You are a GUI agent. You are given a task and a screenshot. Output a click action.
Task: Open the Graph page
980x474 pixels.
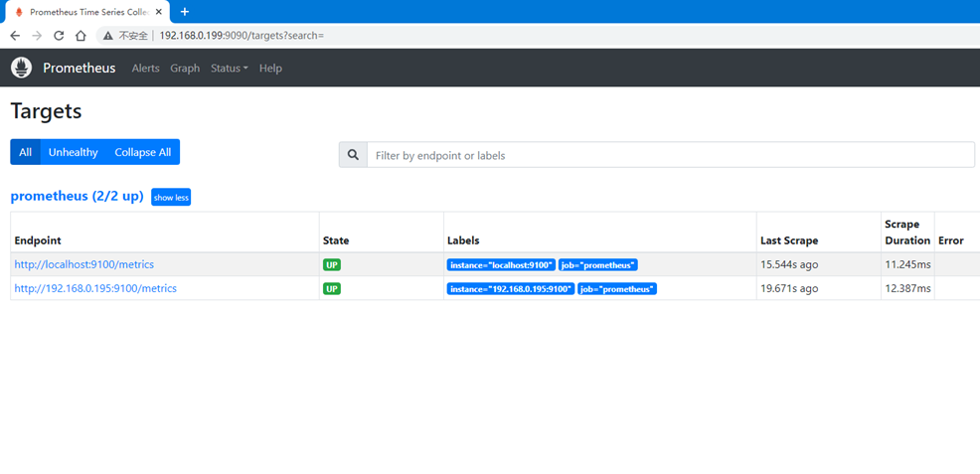185,69
